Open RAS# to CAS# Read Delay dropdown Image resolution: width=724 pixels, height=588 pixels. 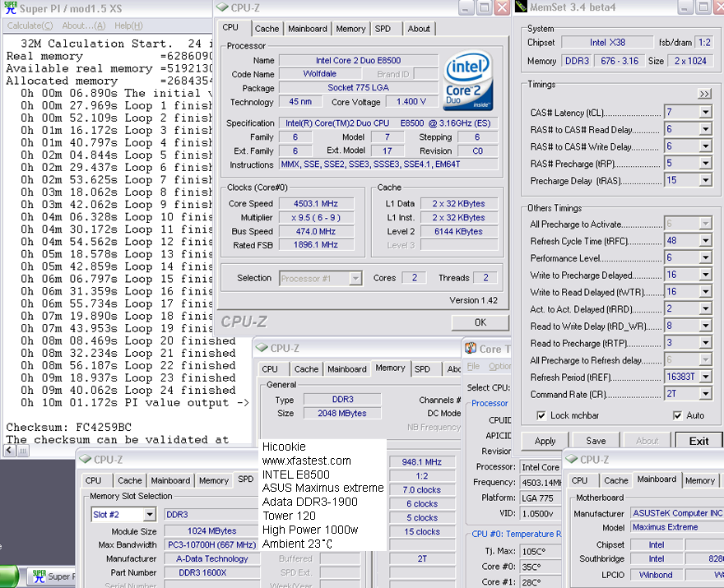(706, 129)
